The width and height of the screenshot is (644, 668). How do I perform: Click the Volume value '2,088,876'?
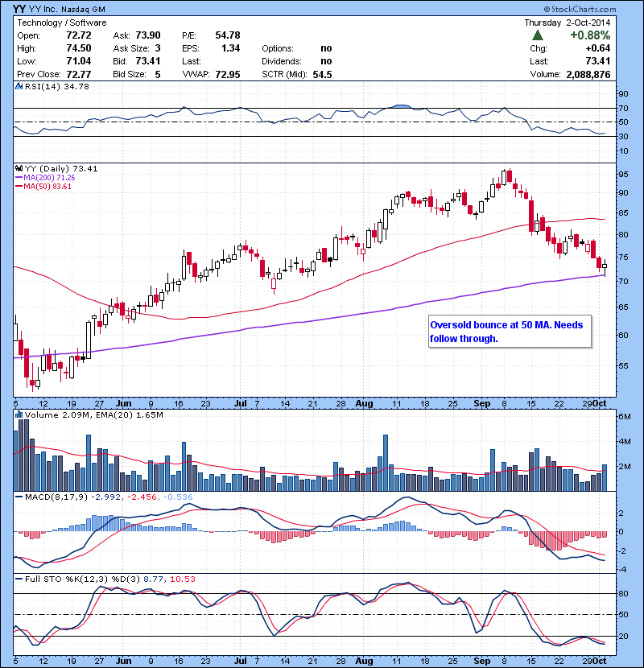(x=588, y=74)
